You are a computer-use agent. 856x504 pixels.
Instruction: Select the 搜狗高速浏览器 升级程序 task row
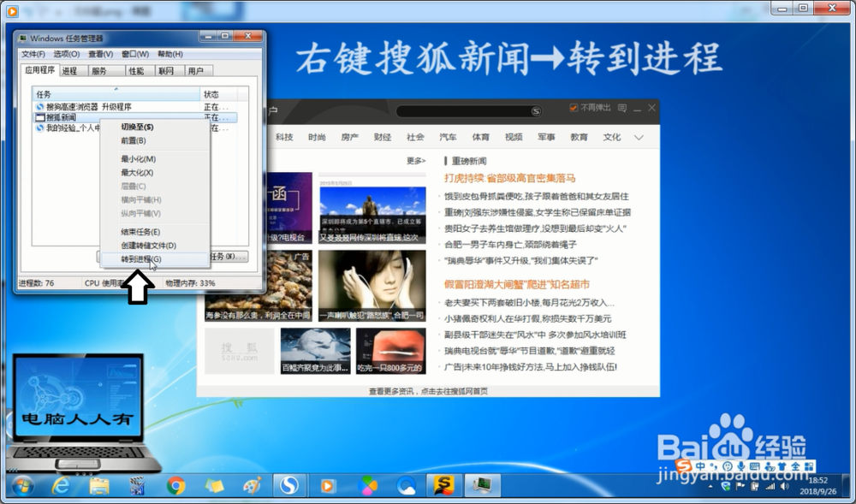(x=135, y=107)
